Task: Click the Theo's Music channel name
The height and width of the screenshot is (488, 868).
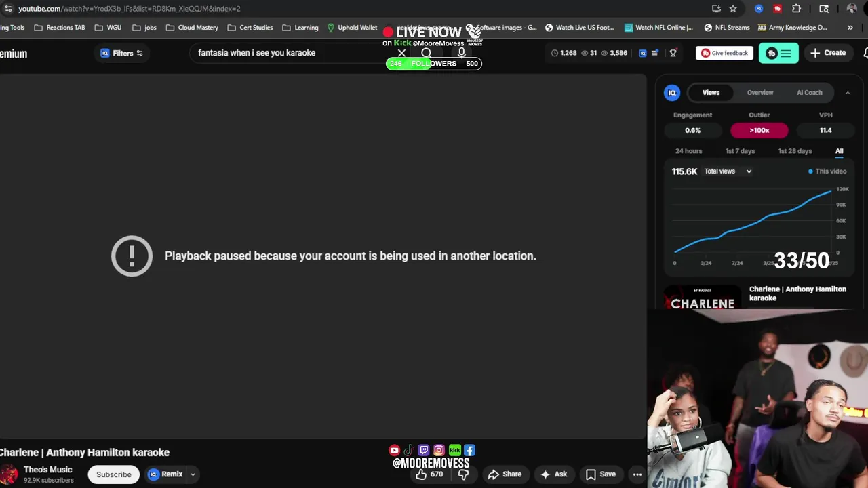Action: 47,470
